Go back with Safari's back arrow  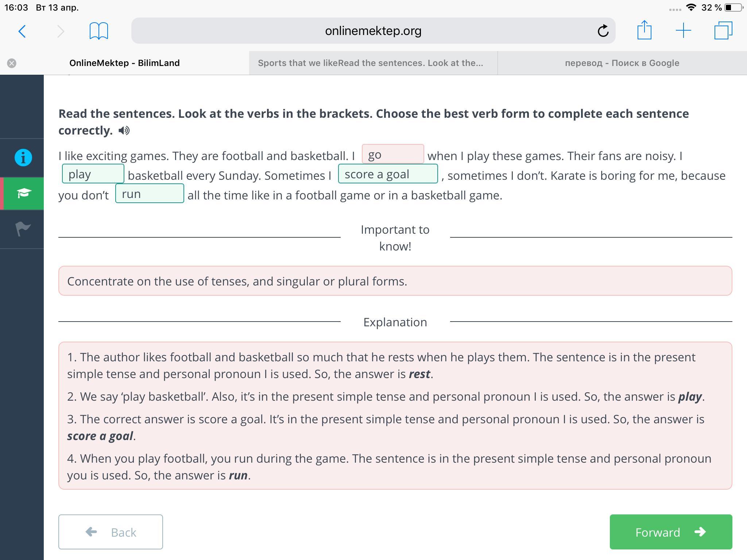tap(22, 31)
